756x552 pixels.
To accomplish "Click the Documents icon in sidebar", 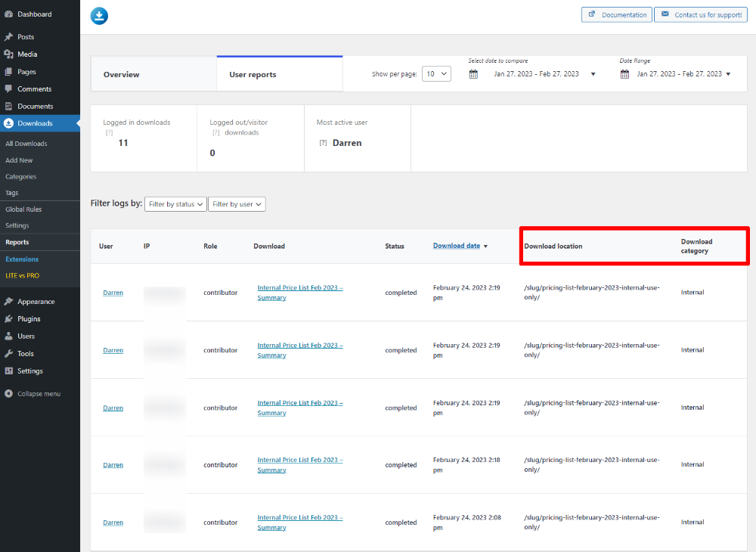I will click(8, 106).
